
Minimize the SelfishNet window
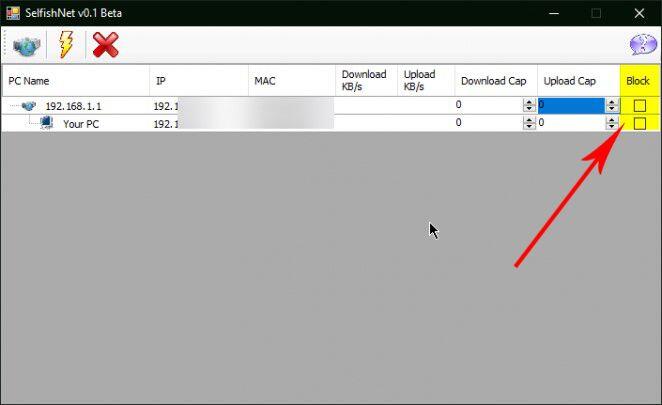(553, 13)
